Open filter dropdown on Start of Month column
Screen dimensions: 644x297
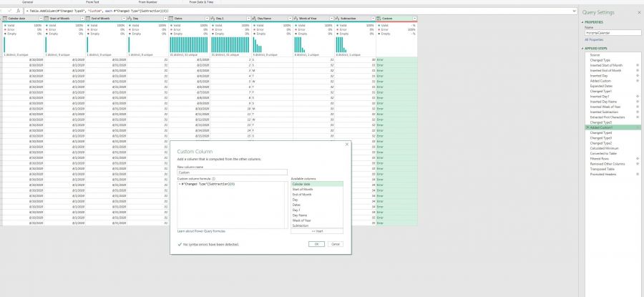pos(82,19)
